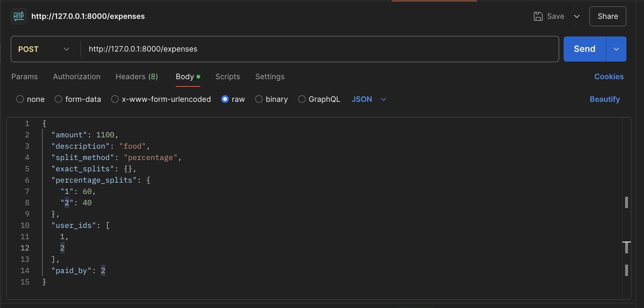
Task: Select x-www-form-urlencoded radio button
Action: coord(115,99)
